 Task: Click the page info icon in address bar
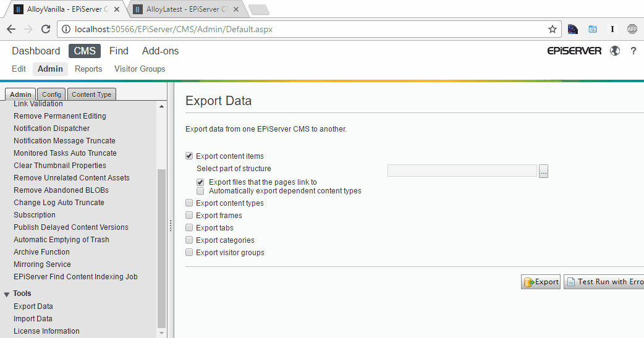tap(66, 29)
